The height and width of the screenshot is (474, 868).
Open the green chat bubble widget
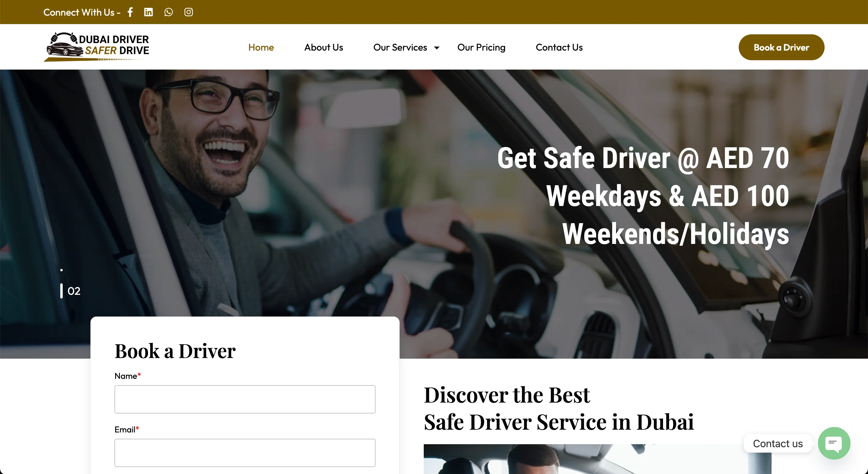pyautogui.click(x=834, y=443)
